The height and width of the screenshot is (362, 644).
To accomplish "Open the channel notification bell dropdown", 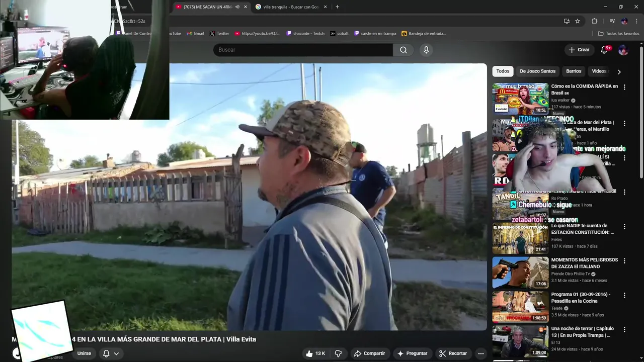I will point(111,353).
